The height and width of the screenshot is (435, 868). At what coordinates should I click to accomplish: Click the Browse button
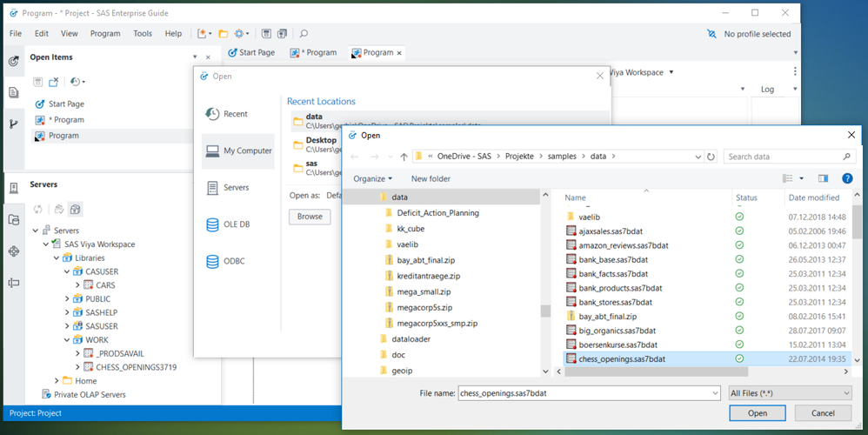tap(310, 217)
